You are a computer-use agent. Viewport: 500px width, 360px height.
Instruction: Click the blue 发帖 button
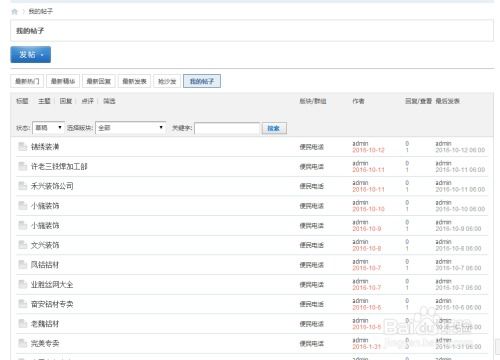tap(31, 55)
